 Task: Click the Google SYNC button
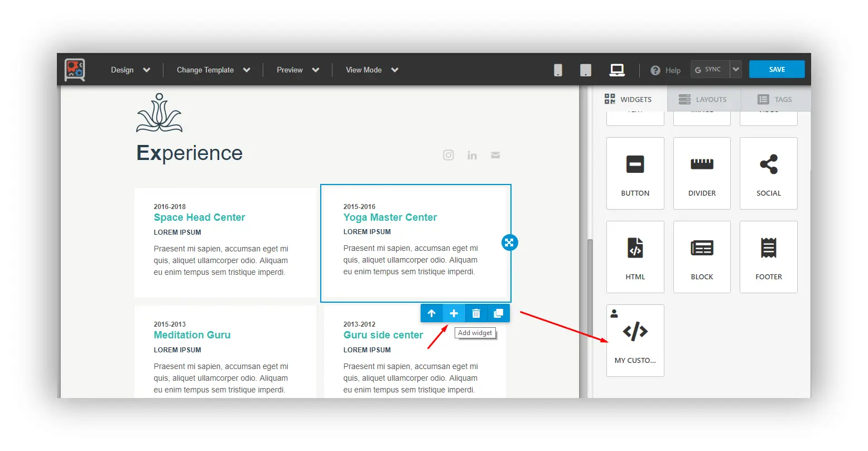pyautogui.click(x=710, y=70)
